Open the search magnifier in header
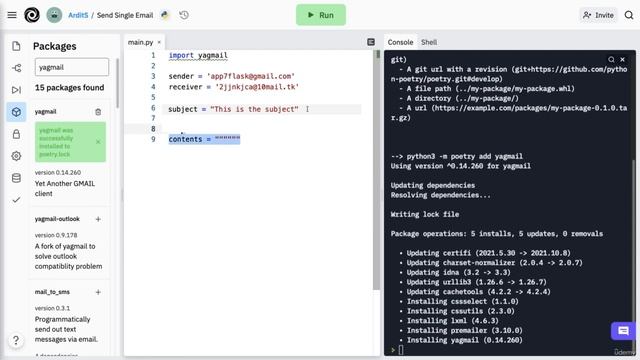This screenshot has height=360, width=640. (x=629, y=15)
